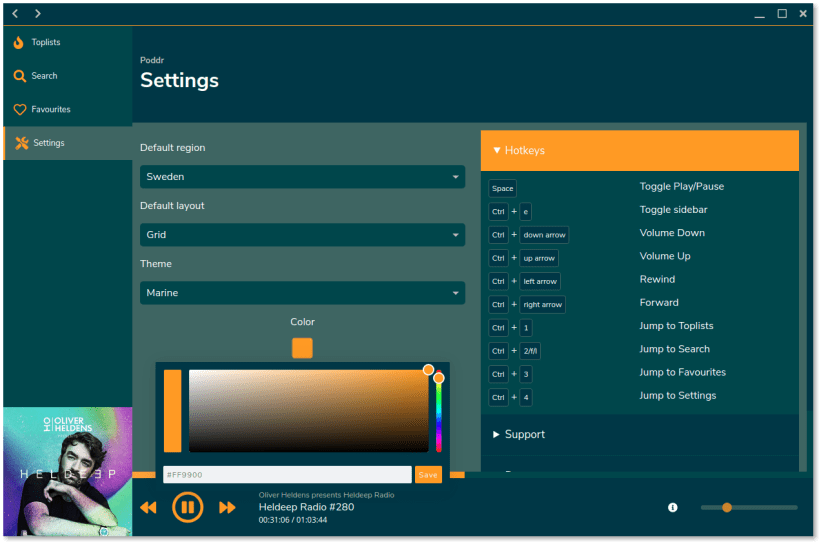
Task: Click the Favourites heart icon
Action: (20, 110)
